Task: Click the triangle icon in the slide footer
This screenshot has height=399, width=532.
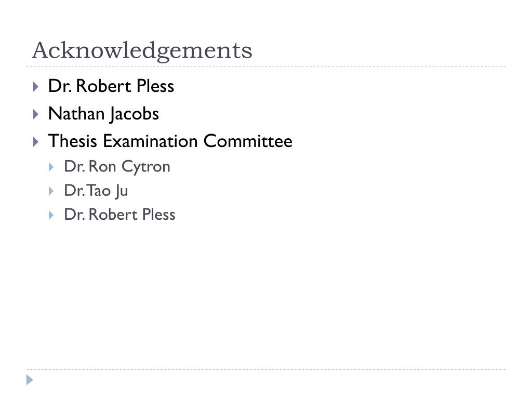Action: (30, 380)
